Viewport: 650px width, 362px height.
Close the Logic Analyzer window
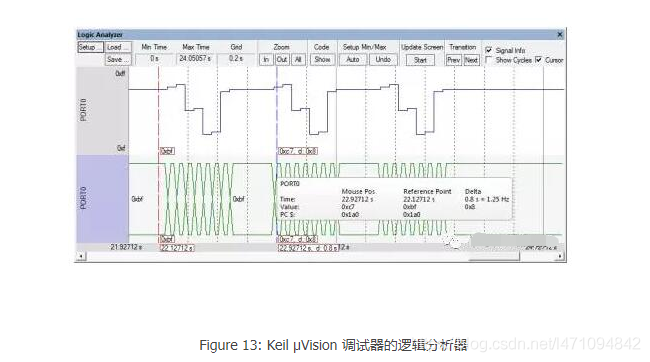click(560, 34)
